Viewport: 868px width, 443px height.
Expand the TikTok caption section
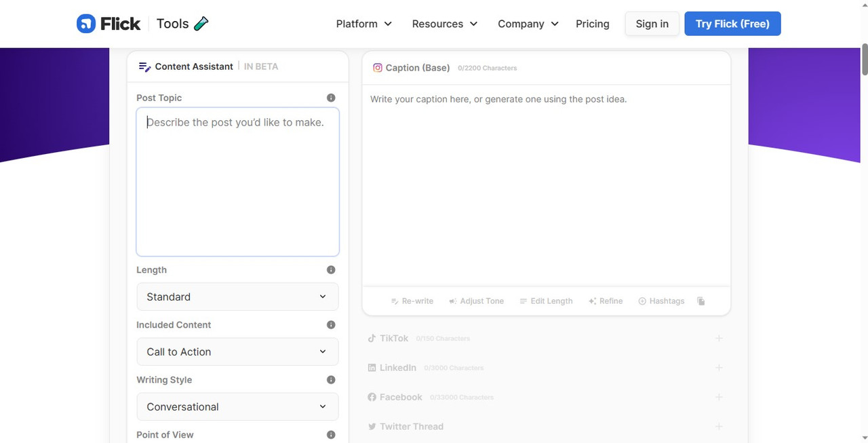pyautogui.click(x=719, y=339)
